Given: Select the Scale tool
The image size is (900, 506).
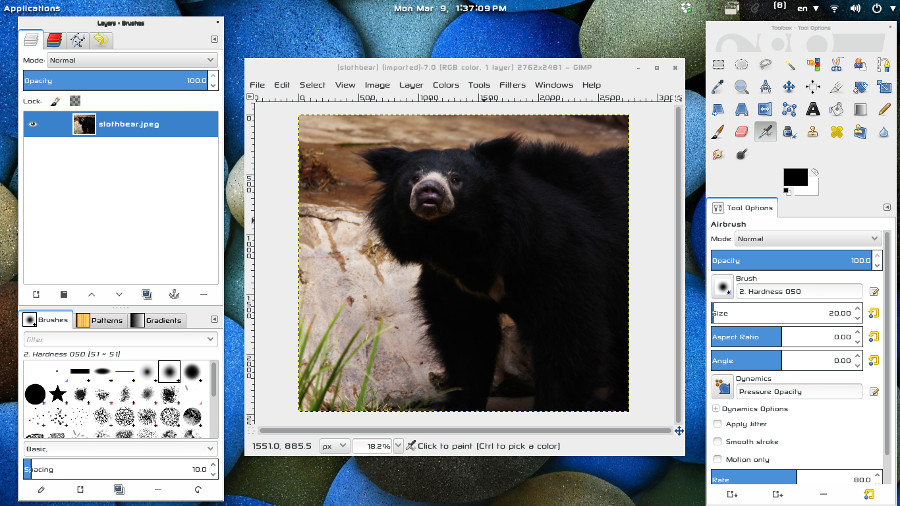Looking at the screenshot, I should coord(884,87).
